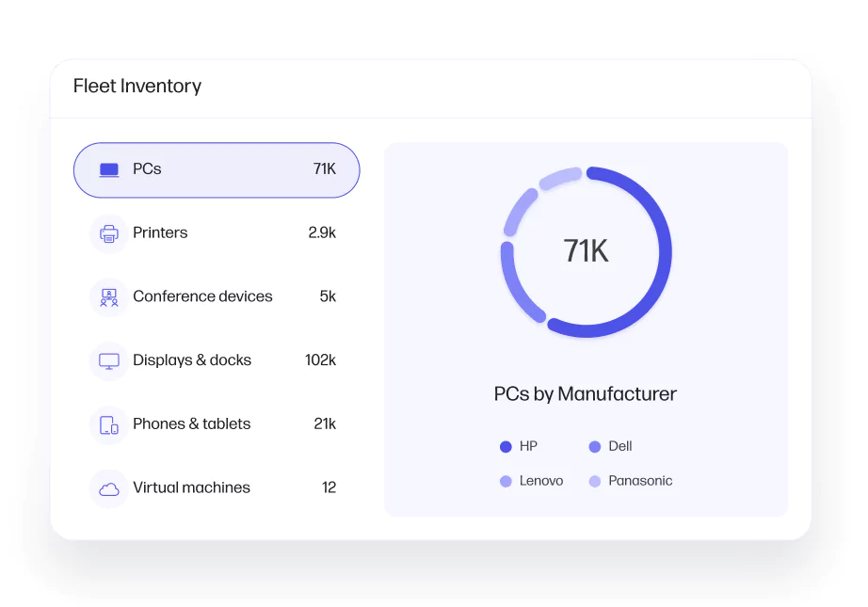Click the HP legend color dot

[506, 447]
